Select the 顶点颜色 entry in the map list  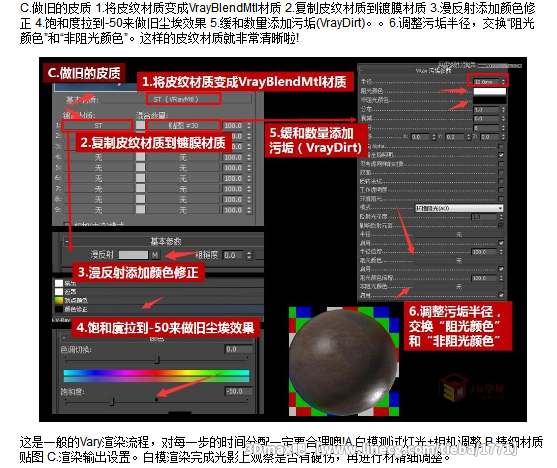pos(76,300)
